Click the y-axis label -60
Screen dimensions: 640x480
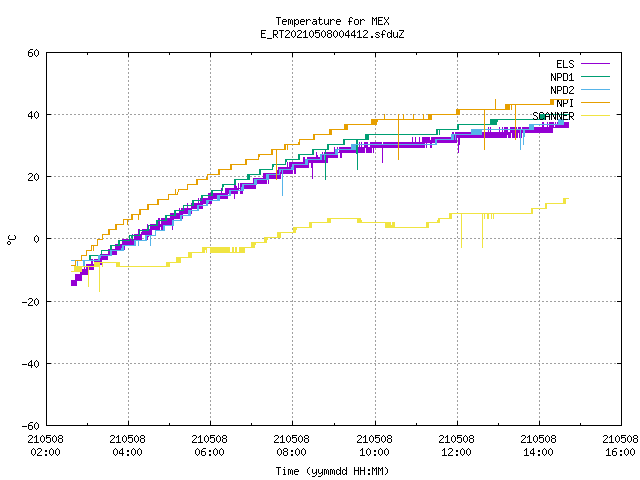tap(31, 426)
